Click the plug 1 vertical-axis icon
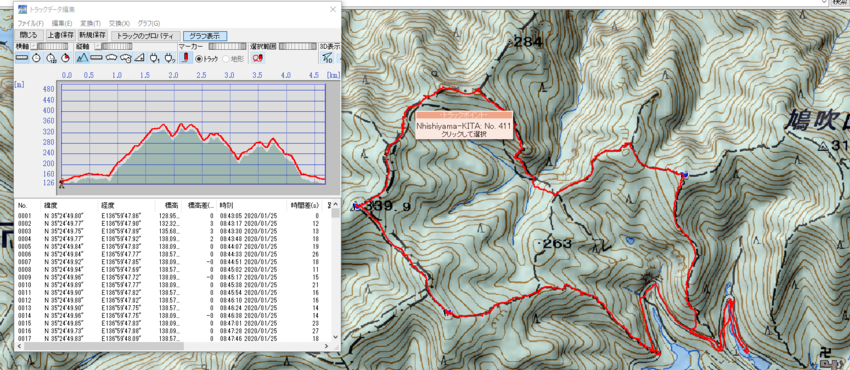 [154, 57]
